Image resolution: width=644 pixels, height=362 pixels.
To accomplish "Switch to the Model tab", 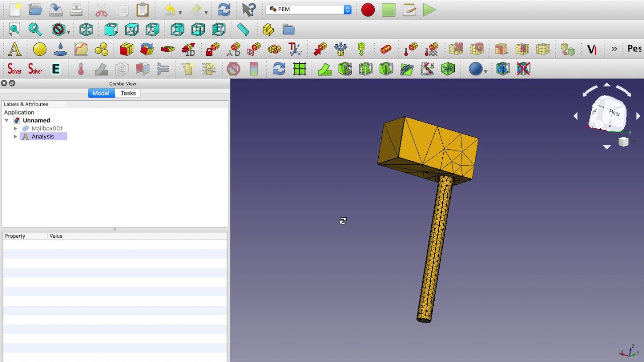I will coord(101,93).
